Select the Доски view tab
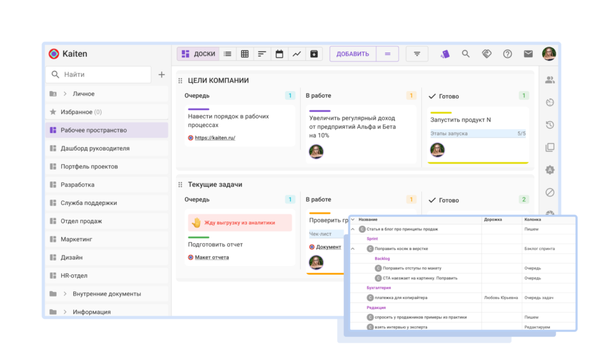This screenshot has height=364, width=605. coord(199,54)
